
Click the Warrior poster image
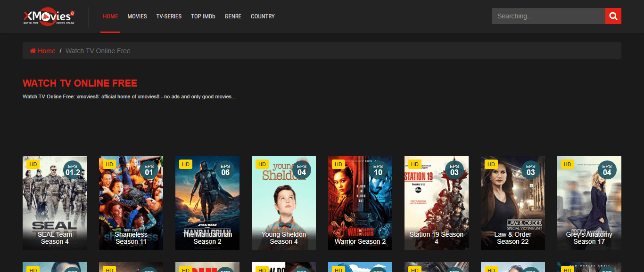click(360, 203)
